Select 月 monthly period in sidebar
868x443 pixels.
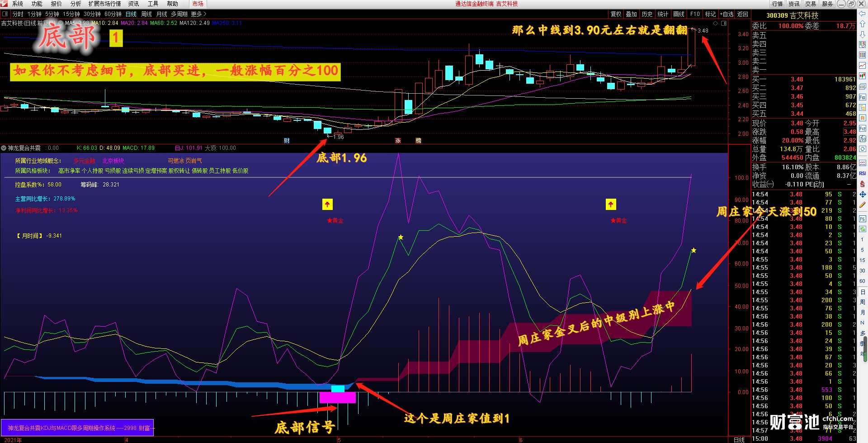pyautogui.click(x=862, y=312)
